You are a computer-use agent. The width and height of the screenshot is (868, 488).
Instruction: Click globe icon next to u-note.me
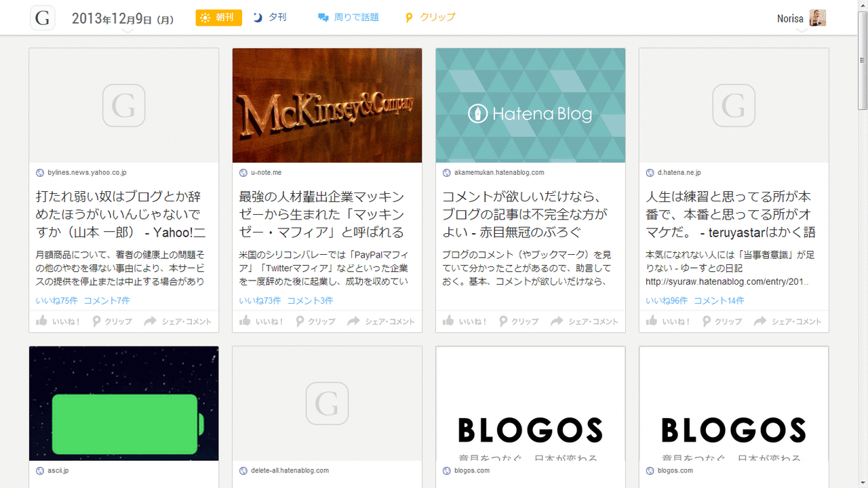coord(243,173)
